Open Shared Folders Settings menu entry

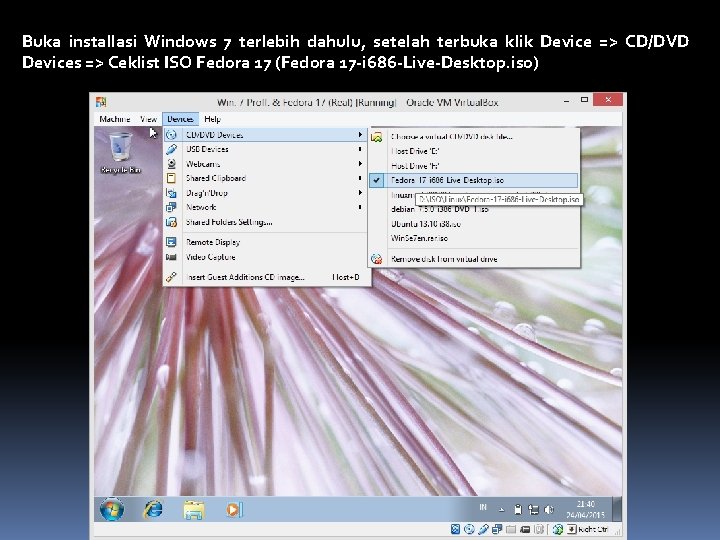[x=265, y=222]
